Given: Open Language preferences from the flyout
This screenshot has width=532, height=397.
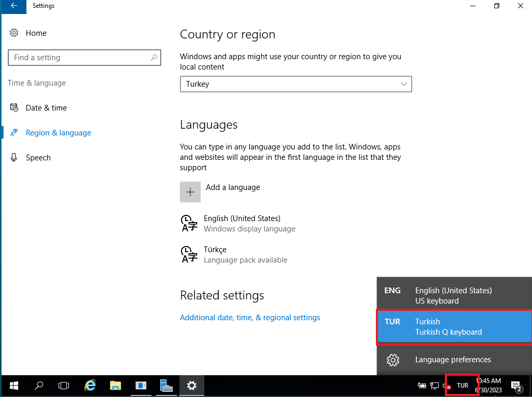Looking at the screenshot, I should coord(453,360).
